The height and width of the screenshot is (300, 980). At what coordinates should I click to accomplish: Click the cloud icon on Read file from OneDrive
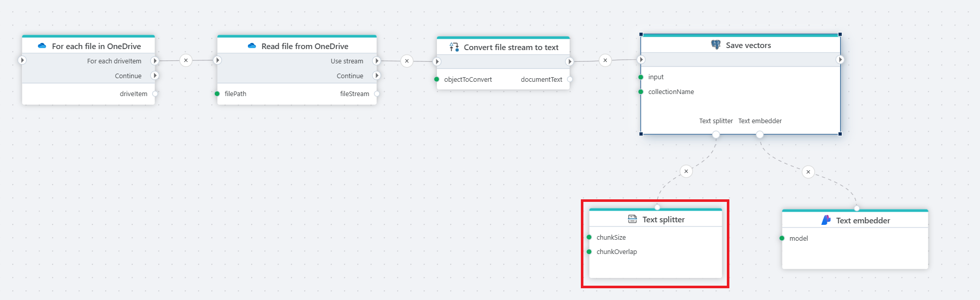(x=252, y=46)
